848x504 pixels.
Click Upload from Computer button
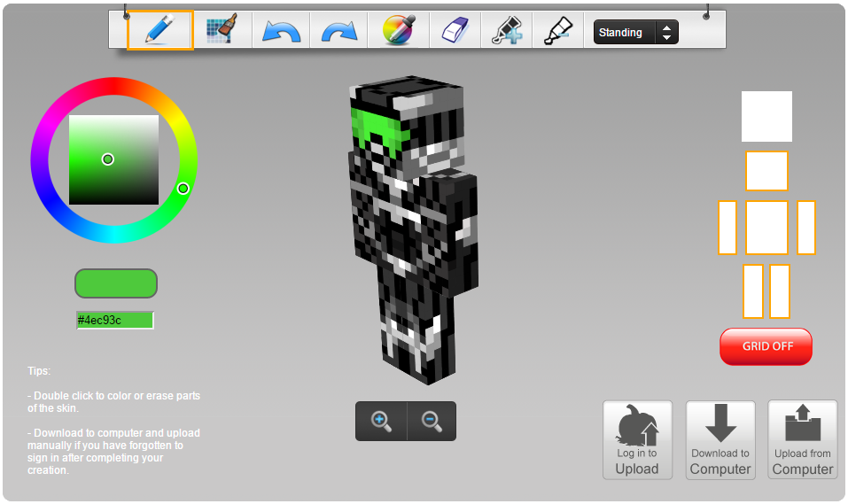(802, 440)
